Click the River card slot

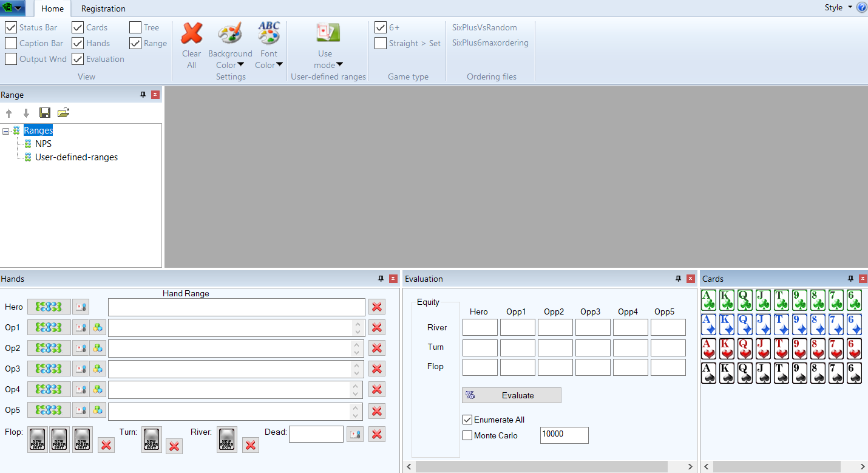pos(227,440)
